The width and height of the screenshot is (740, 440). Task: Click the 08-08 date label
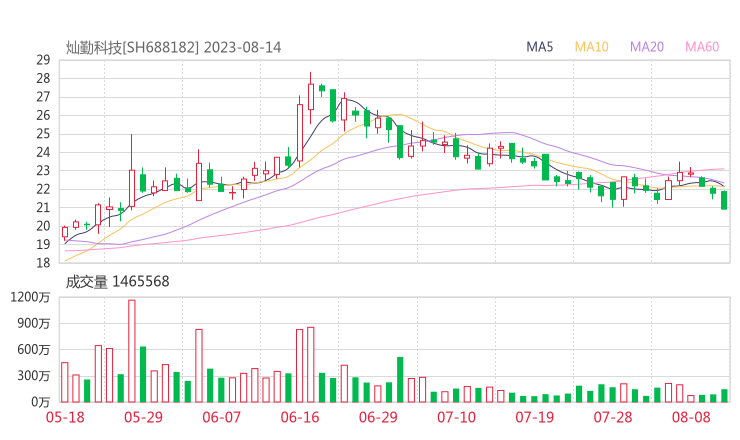click(x=691, y=417)
